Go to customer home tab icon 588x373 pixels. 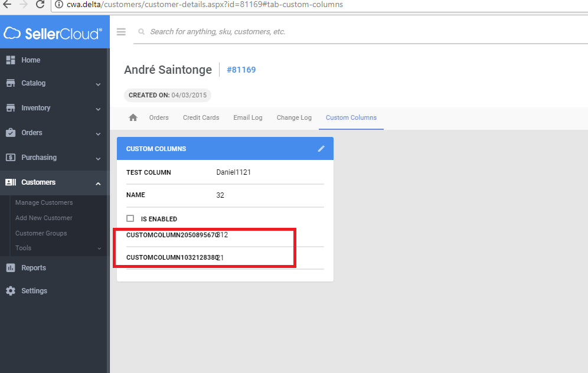(133, 117)
